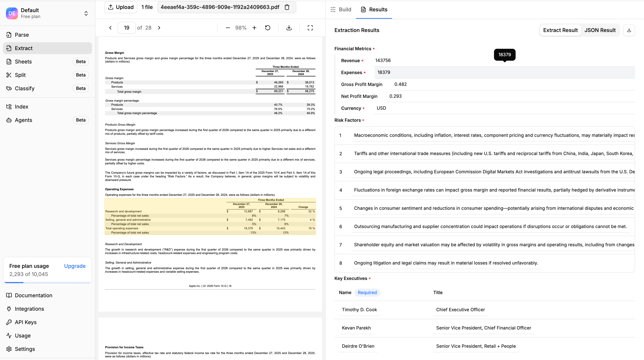
Task: Open Sheets in the sidebar
Action: [23, 62]
